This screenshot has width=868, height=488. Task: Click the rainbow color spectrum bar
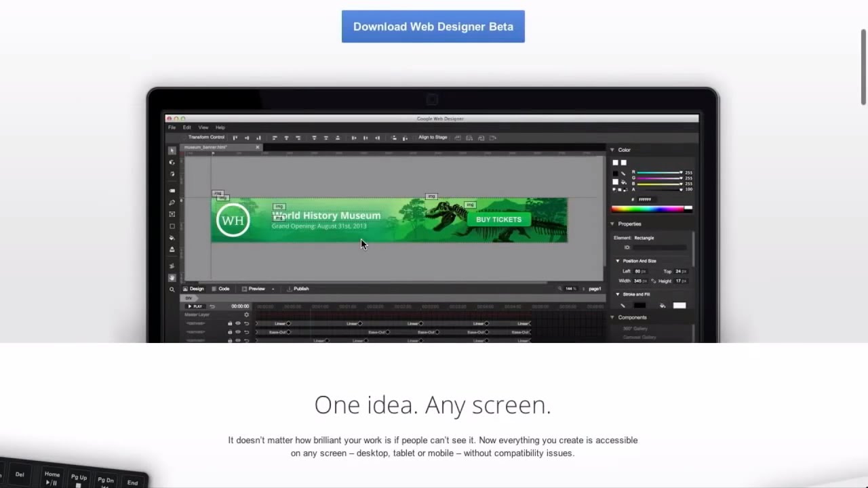click(652, 209)
